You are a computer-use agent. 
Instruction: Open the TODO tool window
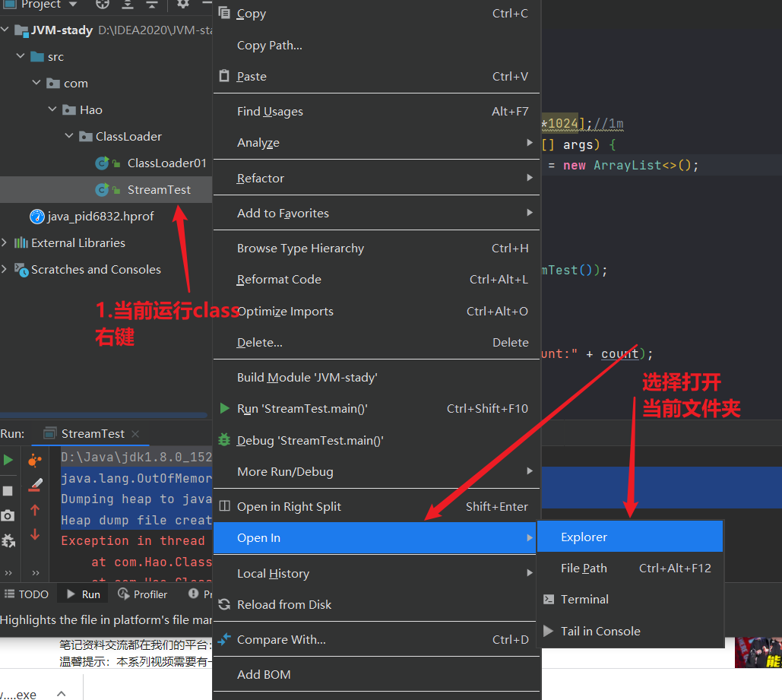pyautogui.click(x=27, y=594)
